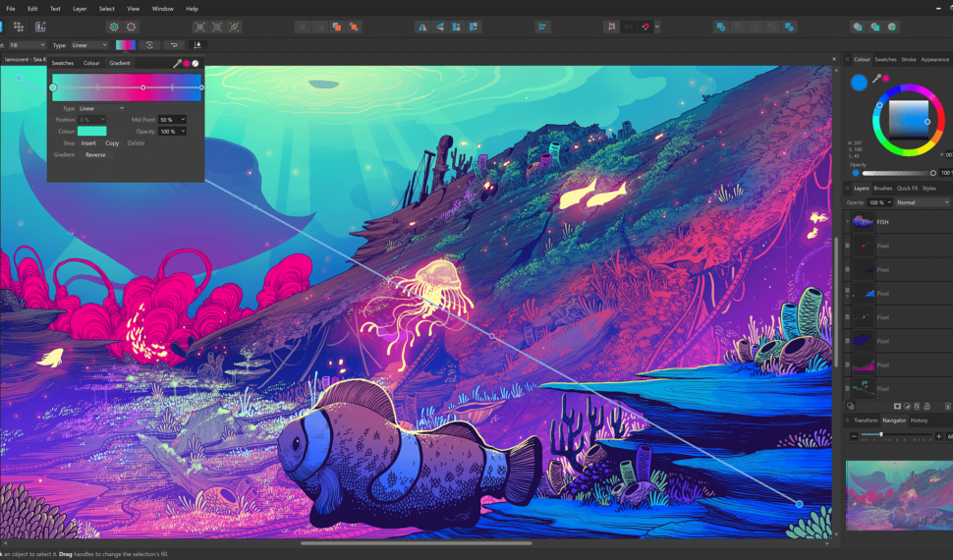This screenshot has width=953, height=560.
Task: Expand the FISH layer group
Action: (x=848, y=222)
